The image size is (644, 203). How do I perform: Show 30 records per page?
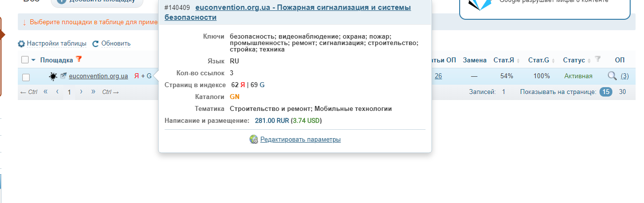623,92
